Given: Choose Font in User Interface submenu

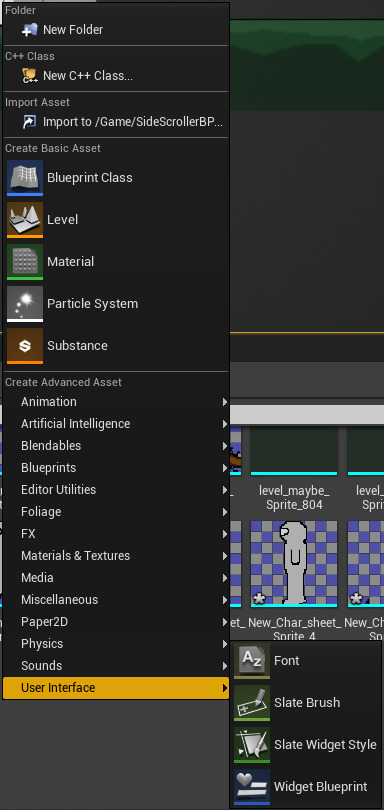Looking at the screenshot, I should tap(306, 661).
